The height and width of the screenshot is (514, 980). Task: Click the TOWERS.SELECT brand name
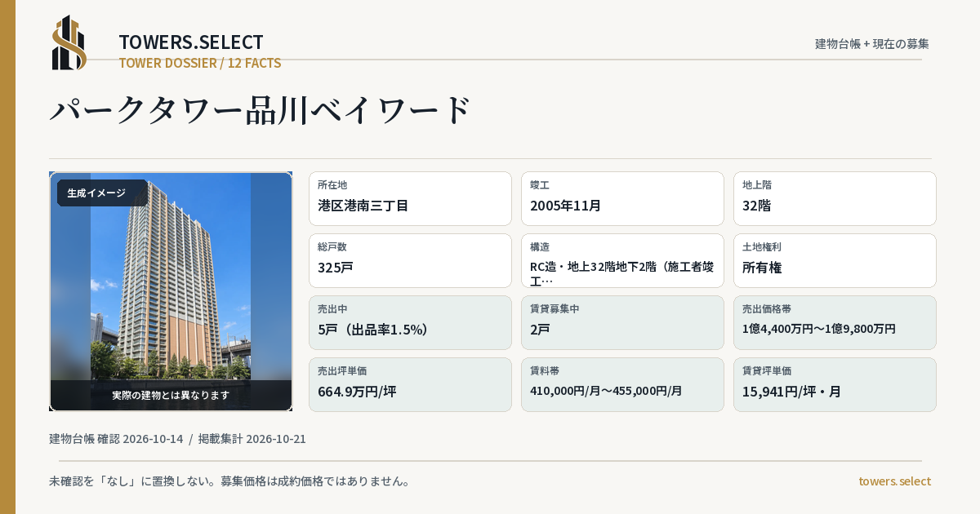191,42
